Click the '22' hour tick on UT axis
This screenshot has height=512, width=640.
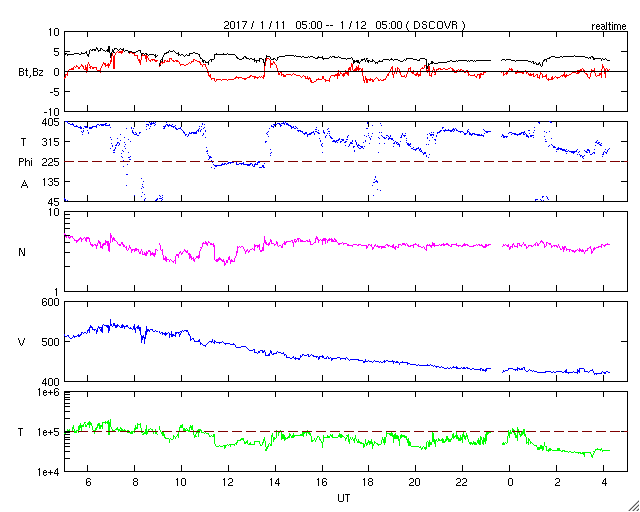click(x=462, y=482)
